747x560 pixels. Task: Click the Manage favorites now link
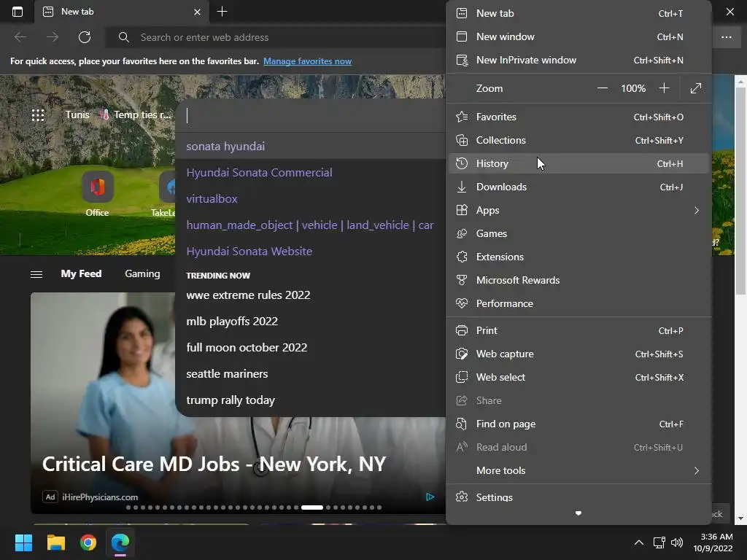click(307, 61)
